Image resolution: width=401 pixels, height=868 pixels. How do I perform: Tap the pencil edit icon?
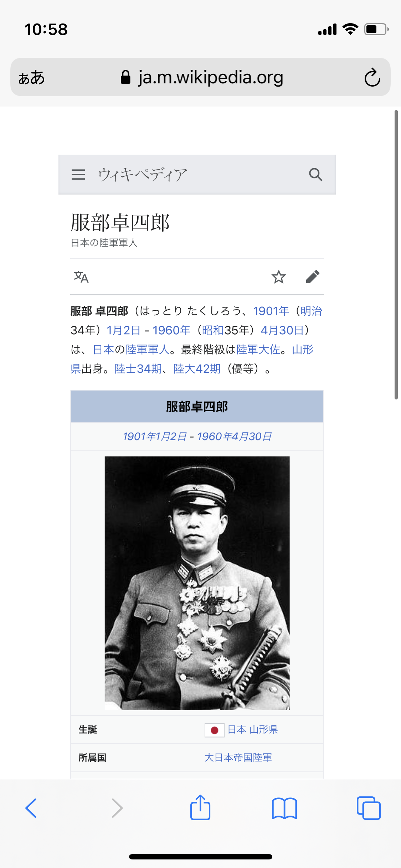point(313,277)
